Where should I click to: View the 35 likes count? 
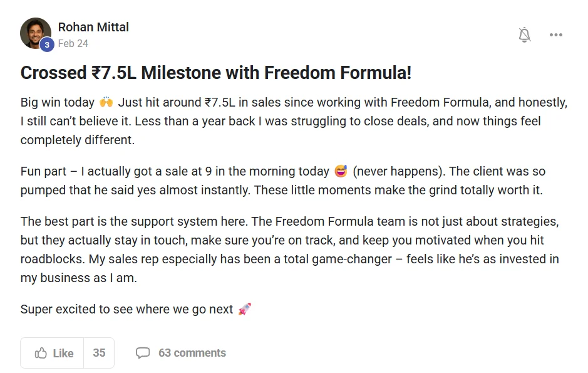click(x=99, y=353)
